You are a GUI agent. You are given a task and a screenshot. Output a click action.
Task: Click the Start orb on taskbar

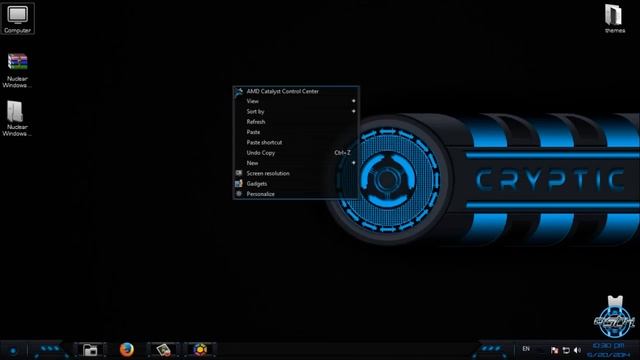point(13,350)
